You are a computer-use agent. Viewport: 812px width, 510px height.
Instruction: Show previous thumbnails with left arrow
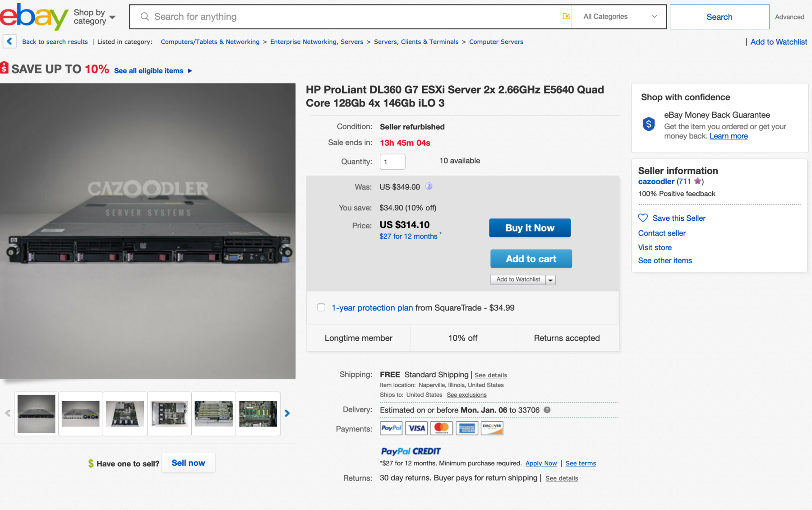(8, 413)
